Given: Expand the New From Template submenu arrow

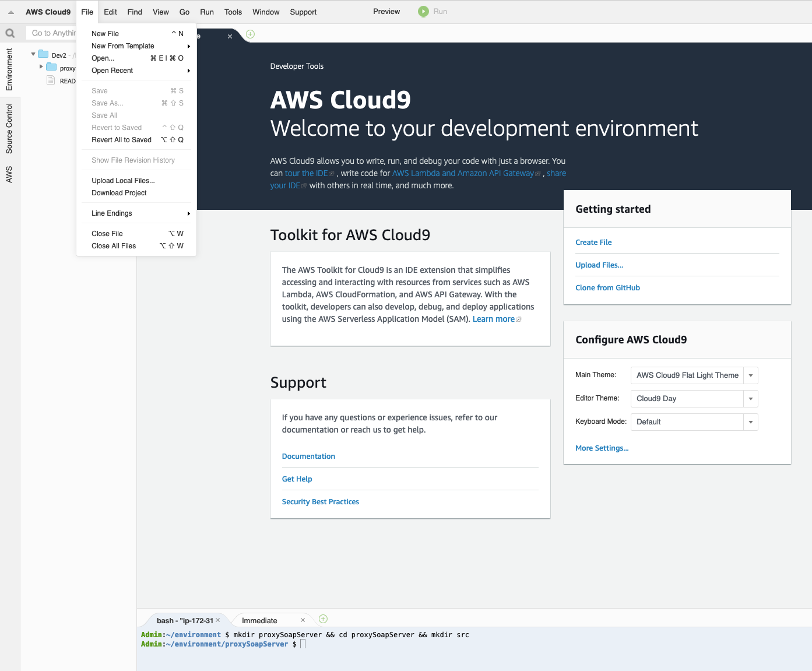Looking at the screenshot, I should click(188, 46).
